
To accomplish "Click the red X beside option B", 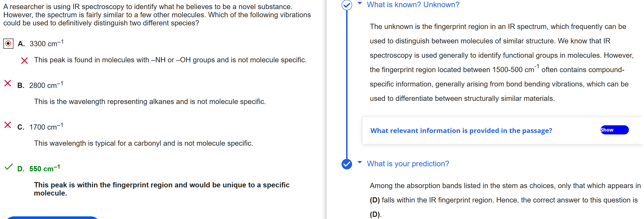I will [x=8, y=83].
